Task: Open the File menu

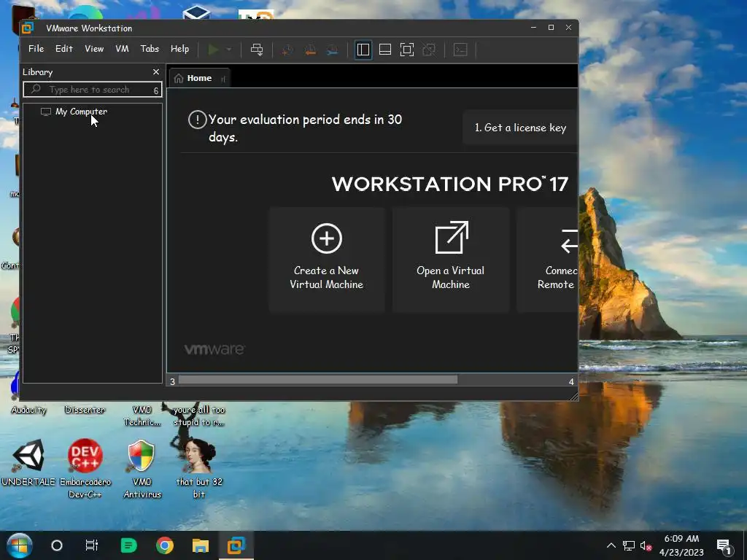Action: [36, 49]
